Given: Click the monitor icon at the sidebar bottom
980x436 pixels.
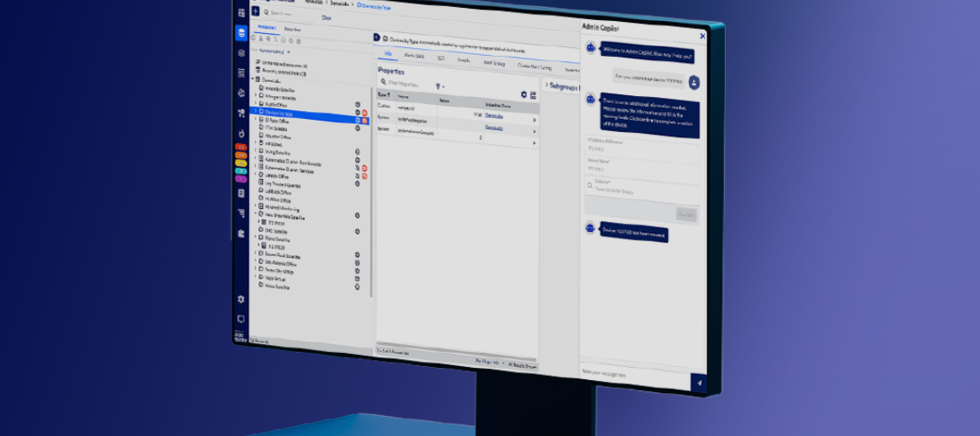Looking at the screenshot, I should click(x=241, y=319).
